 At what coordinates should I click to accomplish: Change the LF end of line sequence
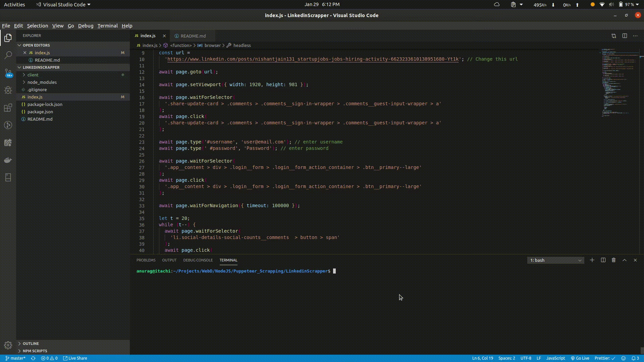[x=539, y=358]
